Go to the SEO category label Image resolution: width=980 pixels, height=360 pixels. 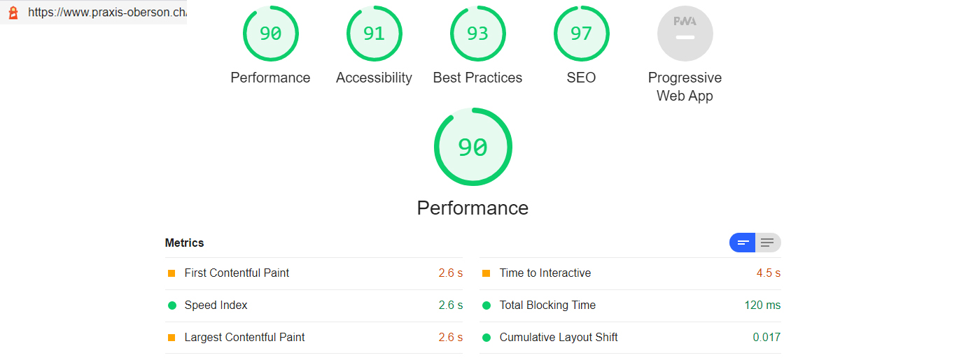(x=581, y=78)
